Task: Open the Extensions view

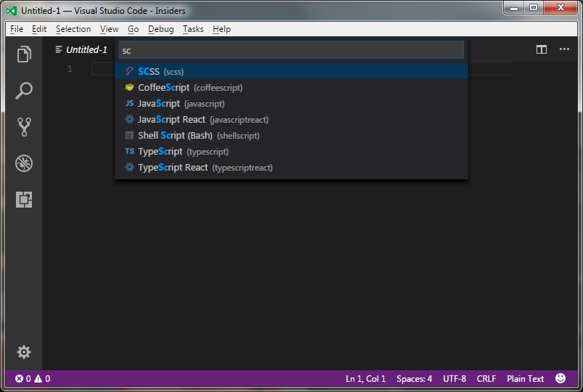Action: click(x=24, y=200)
